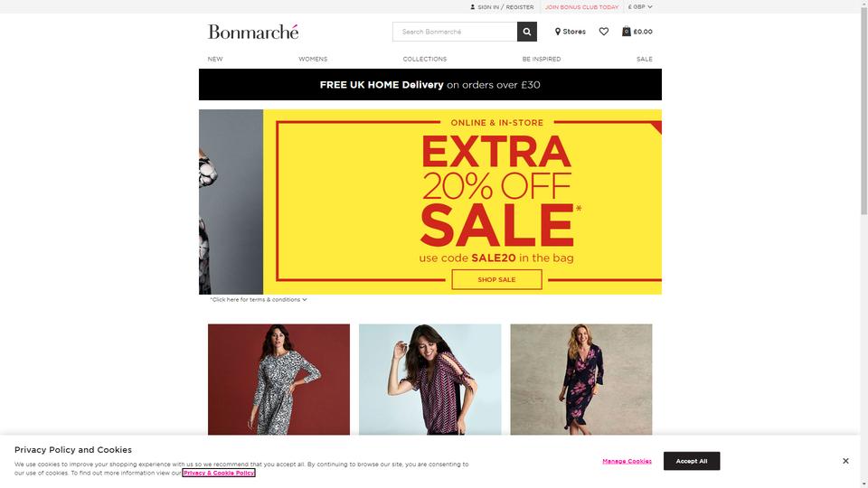Expand the £ GBP currency dropdown
This screenshot has height=488, width=868.
[x=640, y=7]
